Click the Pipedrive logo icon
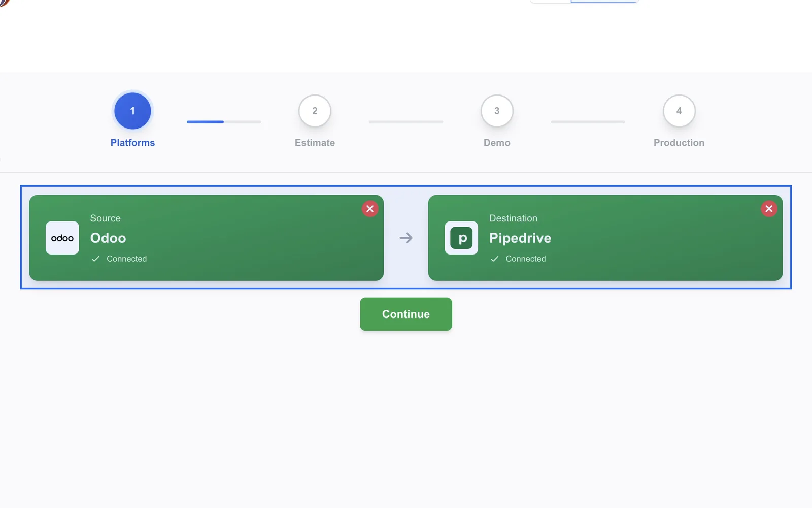The width and height of the screenshot is (812, 508). click(461, 238)
